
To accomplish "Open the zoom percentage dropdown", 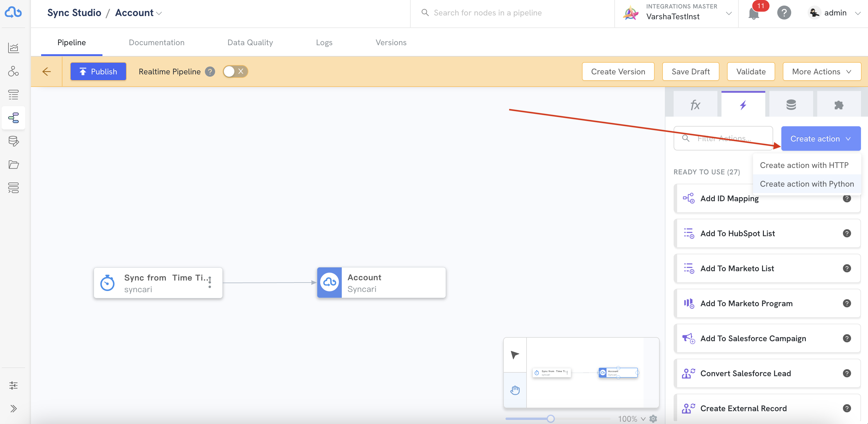I will pyautogui.click(x=632, y=419).
